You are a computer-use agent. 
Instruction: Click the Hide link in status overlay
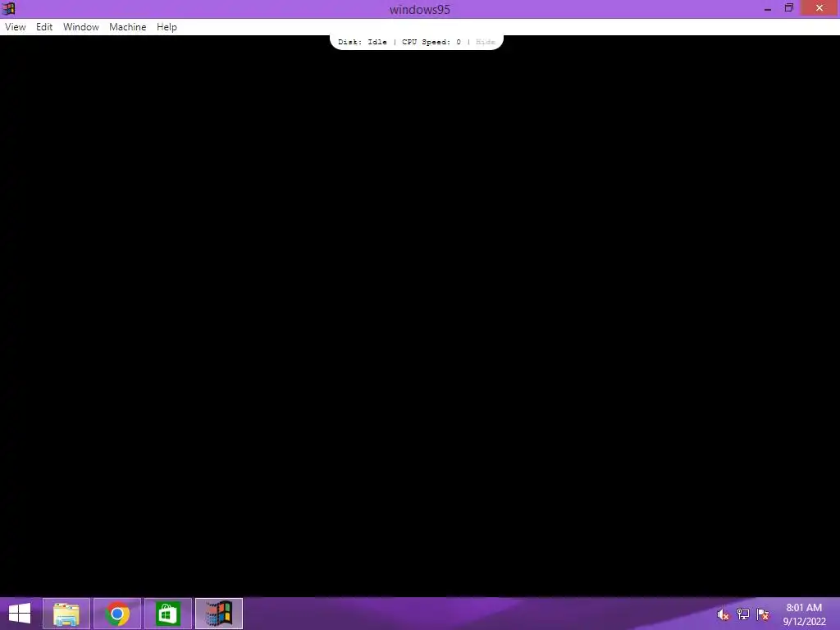(486, 42)
